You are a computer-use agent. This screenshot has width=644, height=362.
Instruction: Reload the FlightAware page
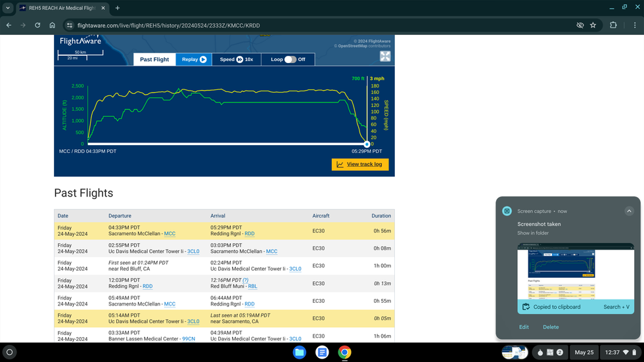37,25
